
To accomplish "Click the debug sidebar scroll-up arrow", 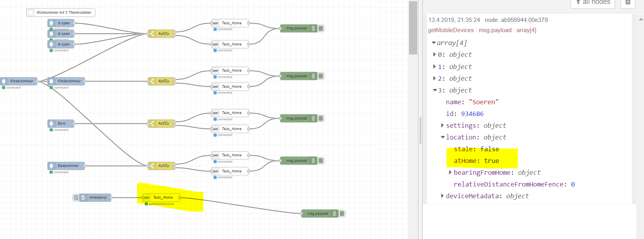I will (641, 19).
